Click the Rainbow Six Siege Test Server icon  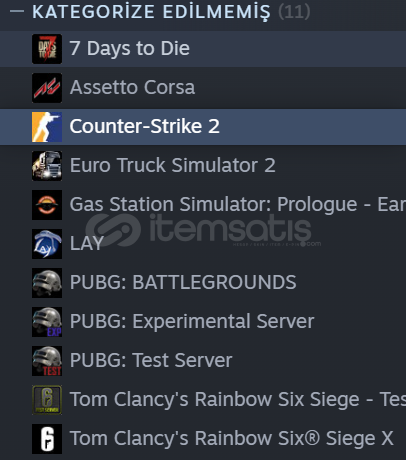coord(47,400)
